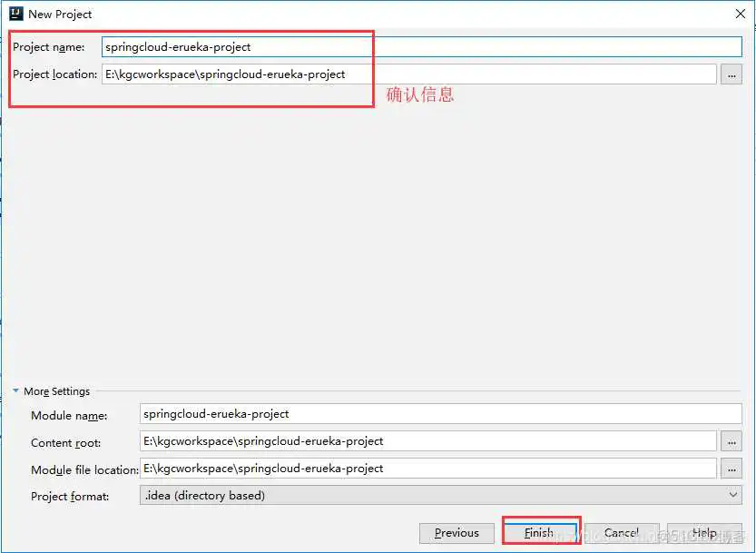This screenshot has width=756, height=553.
Task: Focus the Project name text field
Action: (422, 46)
